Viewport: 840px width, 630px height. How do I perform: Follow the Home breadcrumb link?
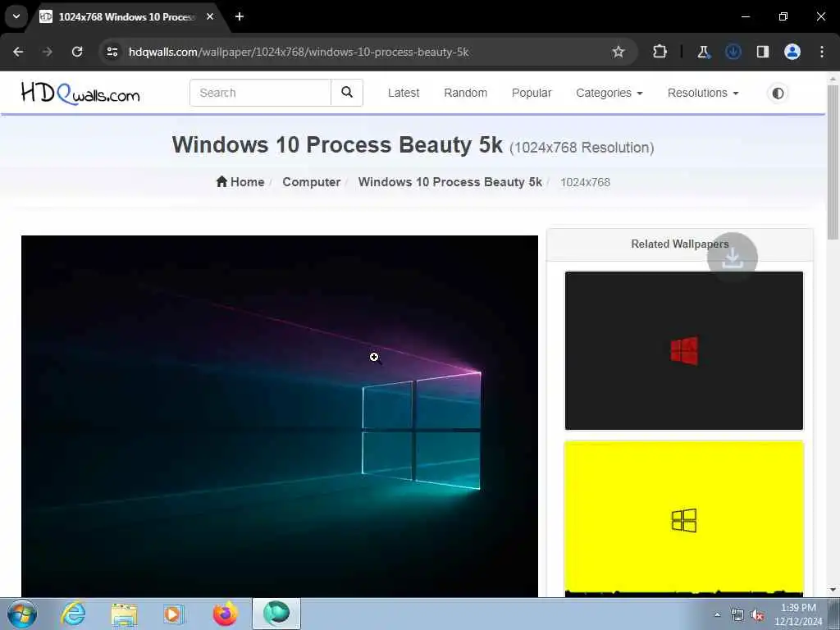(240, 181)
